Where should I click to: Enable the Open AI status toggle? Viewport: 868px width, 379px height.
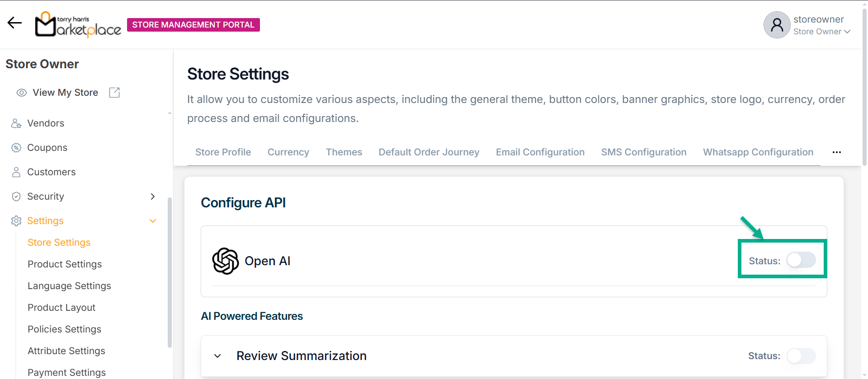[801, 260]
